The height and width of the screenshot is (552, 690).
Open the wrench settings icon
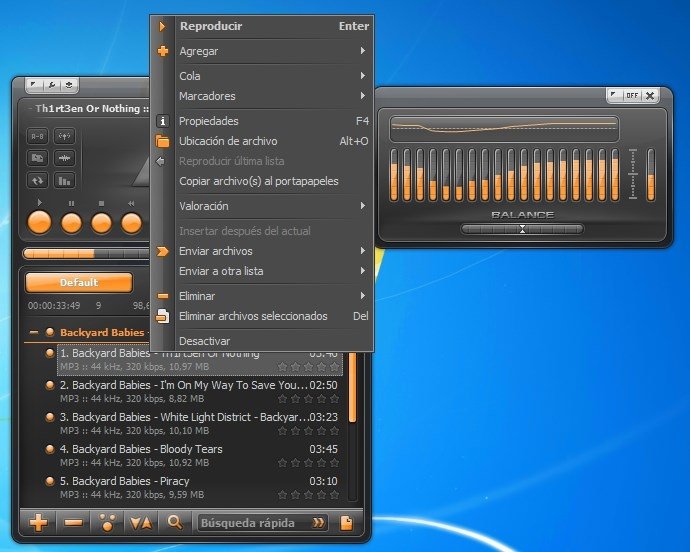click(52, 85)
